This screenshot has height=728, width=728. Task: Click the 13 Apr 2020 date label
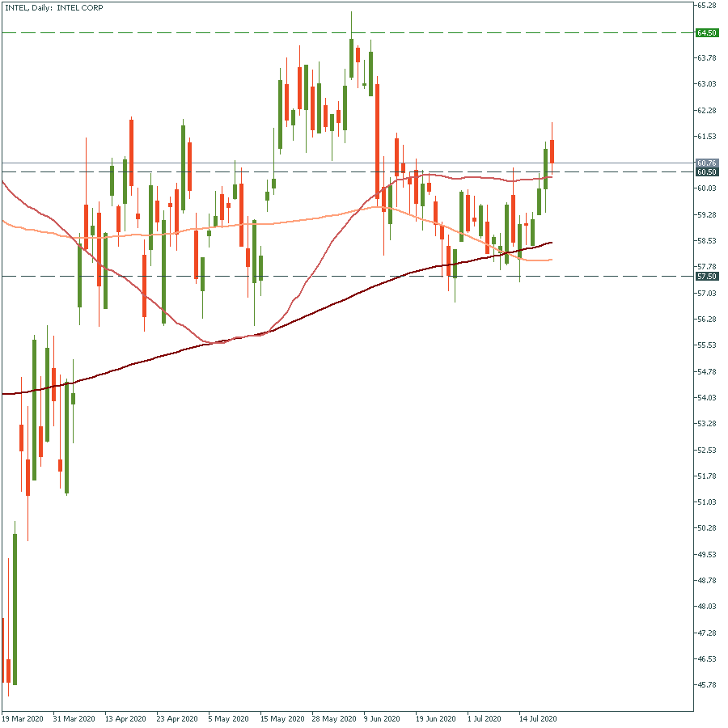click(x=125, y=718)
